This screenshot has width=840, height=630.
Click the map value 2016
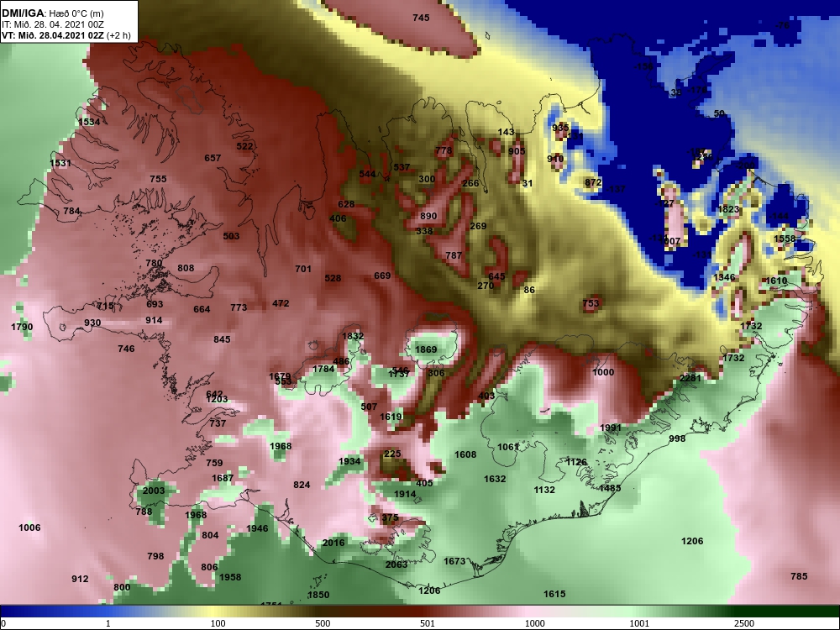click(333, 542)
